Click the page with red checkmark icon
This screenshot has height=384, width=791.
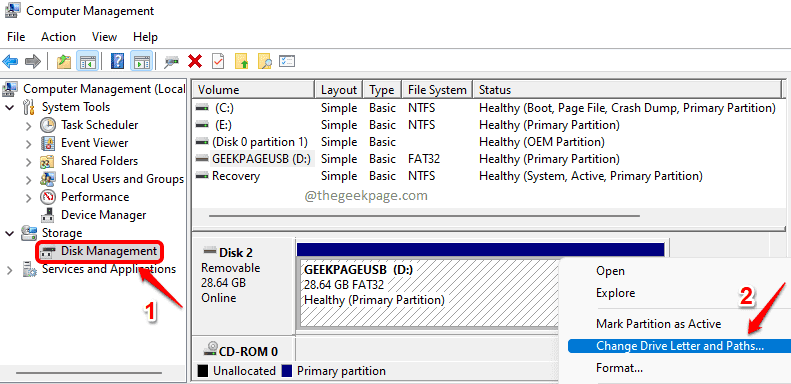click(x=218, y=62)
